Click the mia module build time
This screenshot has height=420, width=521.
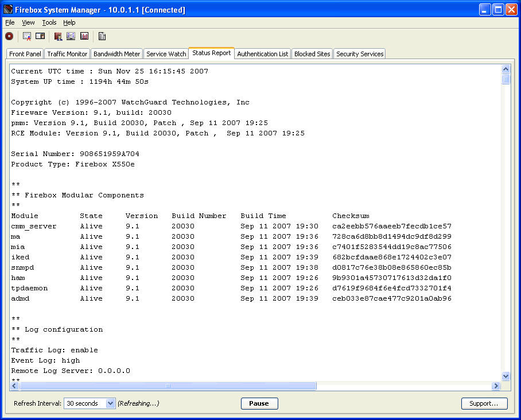tap(279, 247)
